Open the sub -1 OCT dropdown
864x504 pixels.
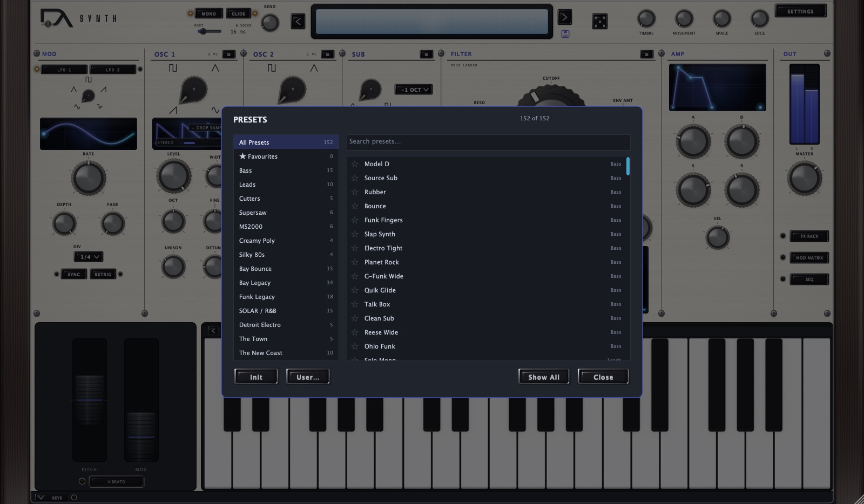[x=414, y=90]
